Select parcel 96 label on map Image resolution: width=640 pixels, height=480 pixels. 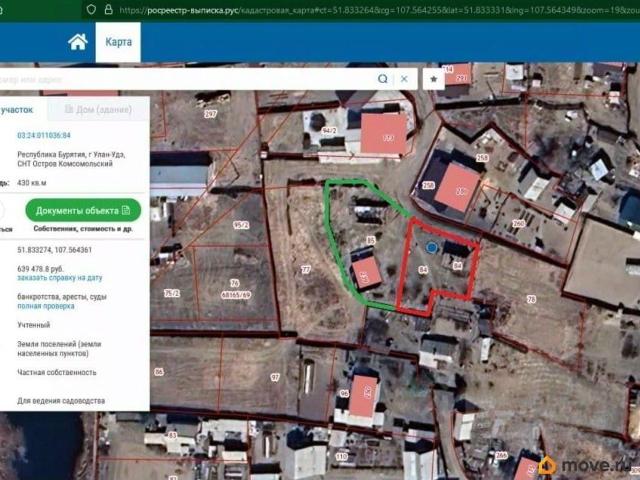[344, 393]
